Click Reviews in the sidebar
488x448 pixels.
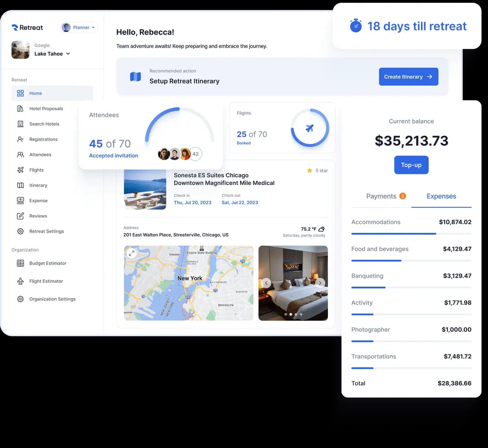tap(38, 216)
